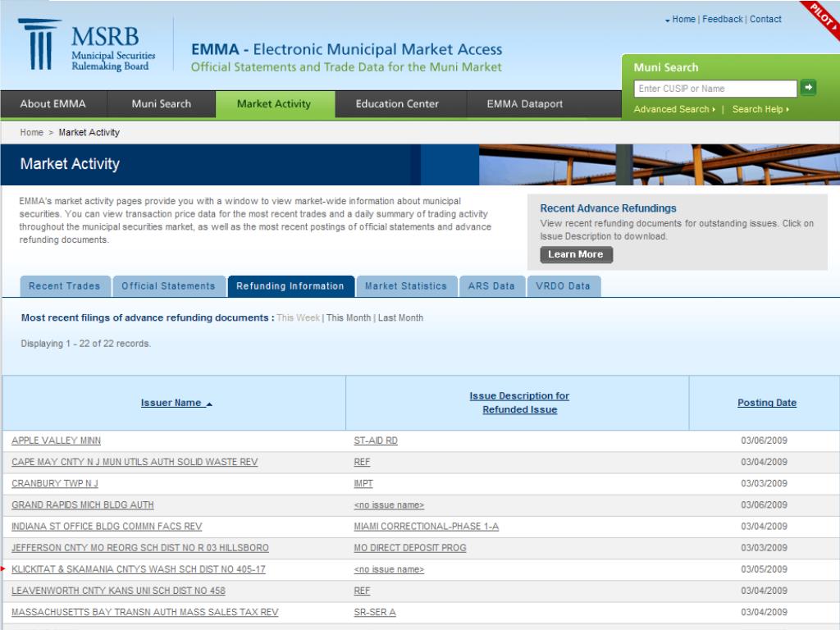
Task: Switch to VRDO Data tab
Action: click(563, 286)
